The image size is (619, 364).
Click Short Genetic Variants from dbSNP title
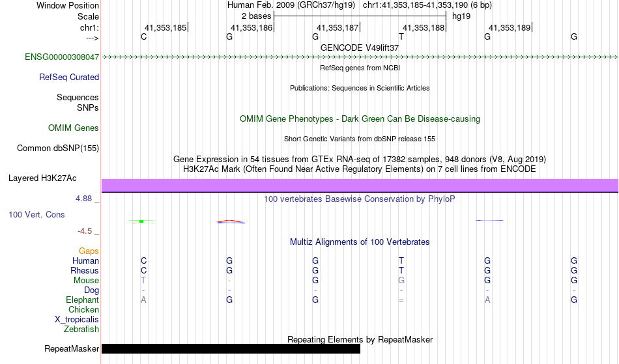[x=360, y=139]
